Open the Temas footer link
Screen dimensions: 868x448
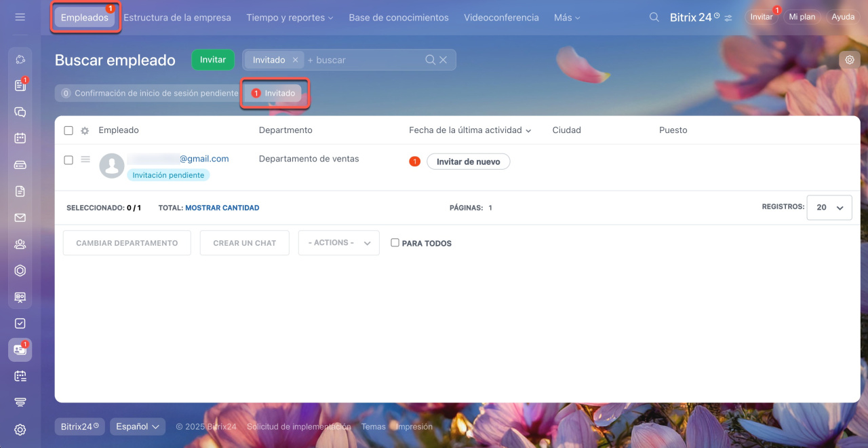click(x=374, y=427)
